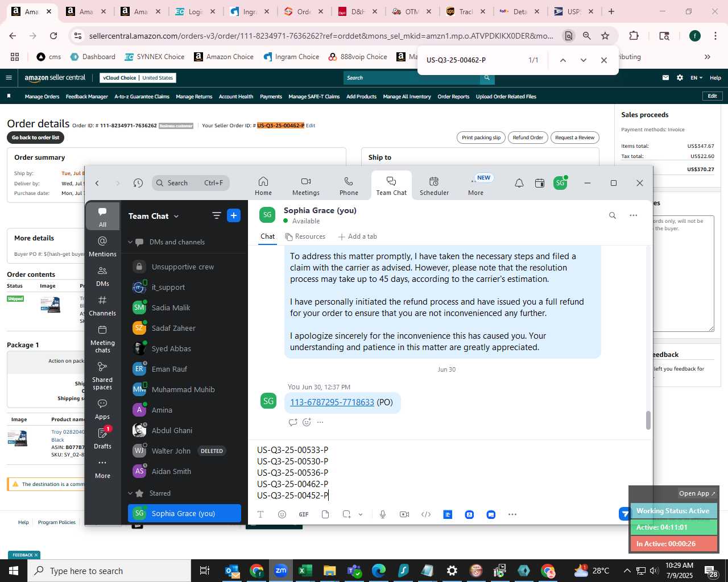Open More options in the Zoom top navigation

(476, 186)
